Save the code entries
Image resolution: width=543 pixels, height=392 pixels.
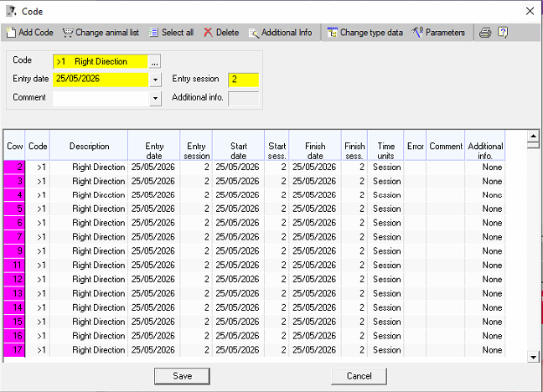click(x=182, y=376)
